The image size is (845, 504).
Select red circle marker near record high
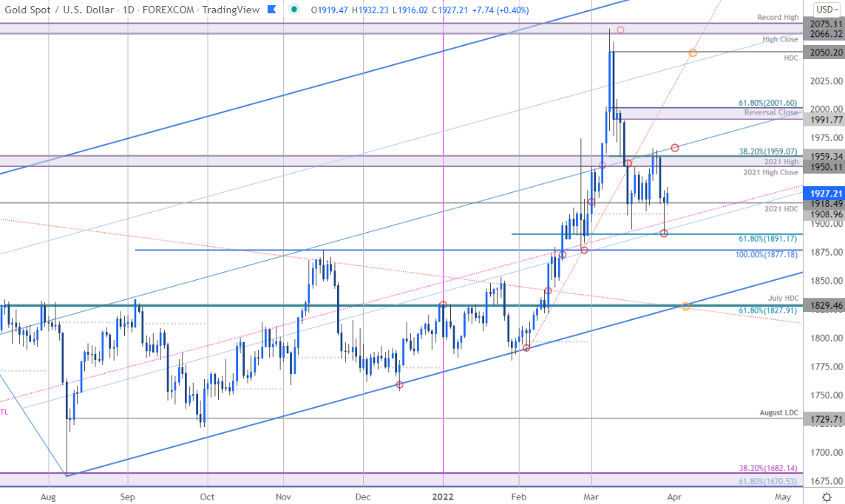[620, 30]
